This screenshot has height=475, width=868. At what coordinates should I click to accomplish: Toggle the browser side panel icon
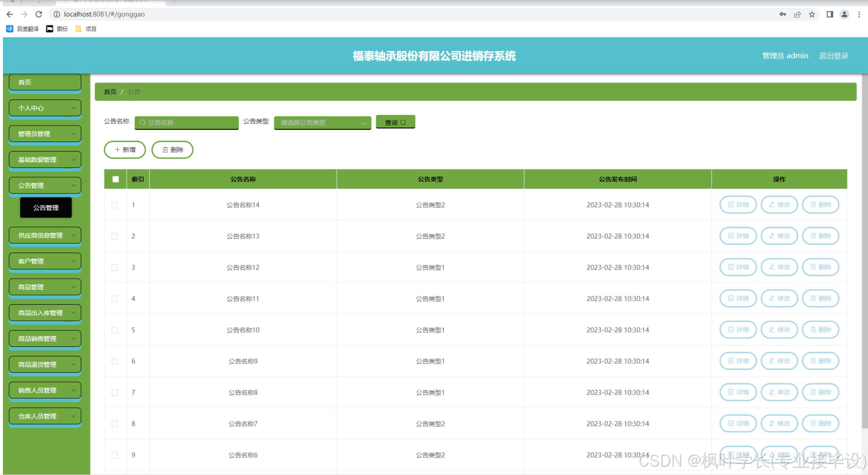[x=830, y=14]
